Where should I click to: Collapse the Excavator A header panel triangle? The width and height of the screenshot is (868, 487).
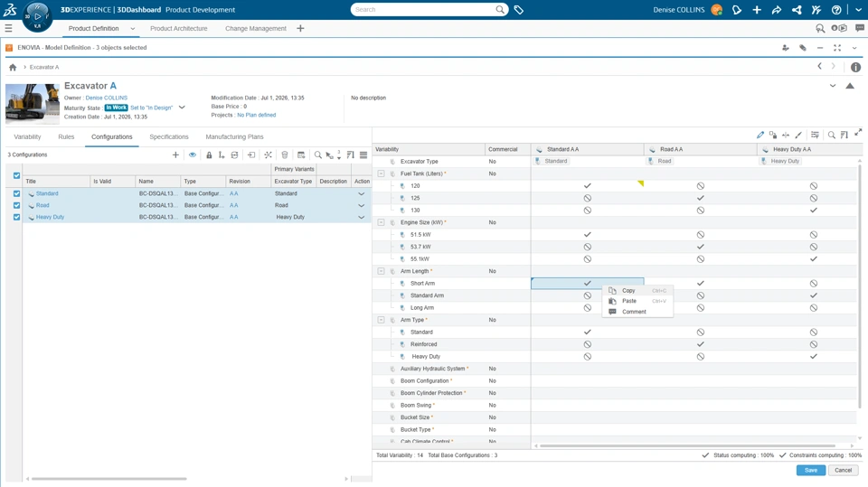[x=850, y=86]
